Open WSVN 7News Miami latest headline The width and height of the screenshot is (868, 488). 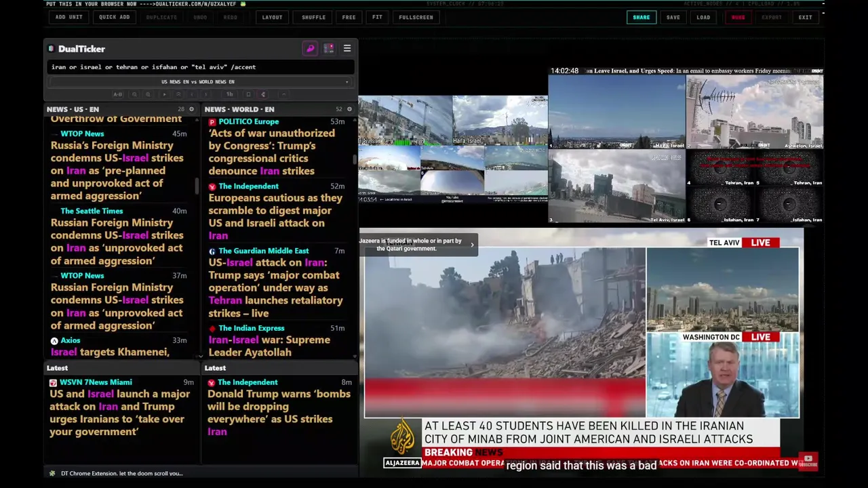coord(119,413)
